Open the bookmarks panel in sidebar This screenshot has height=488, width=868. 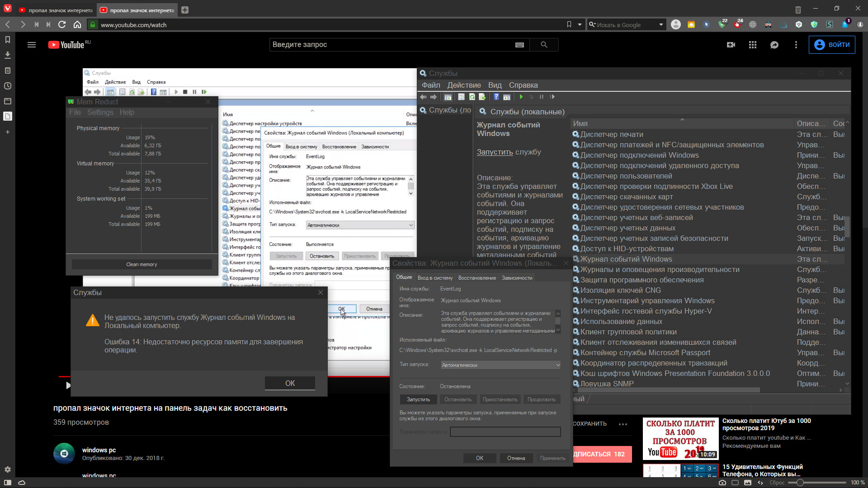point(7,40)
